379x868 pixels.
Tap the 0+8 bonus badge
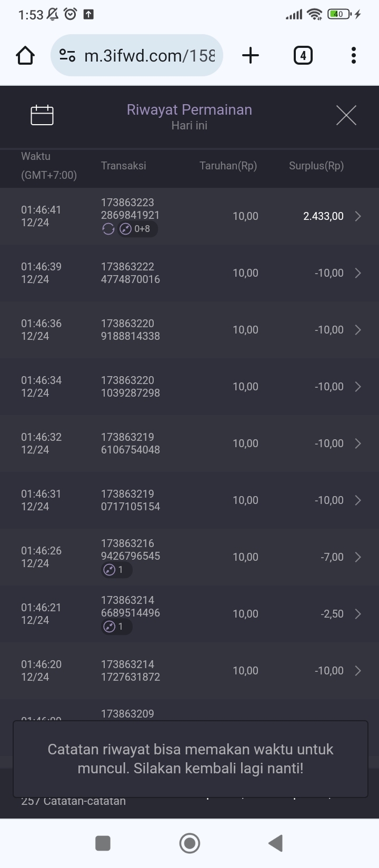coord(137,229)
